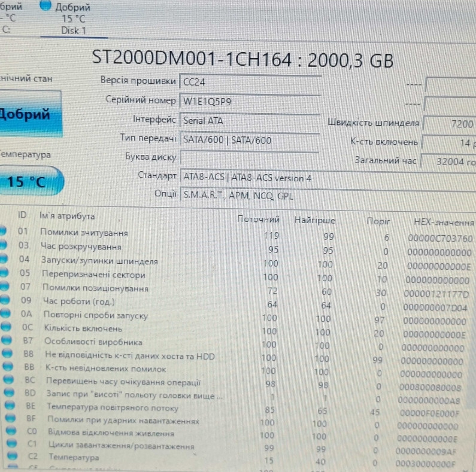This screenshot has height=472, width=476.
Task: Click status orb for attribute 04
Action: (4, 258)
